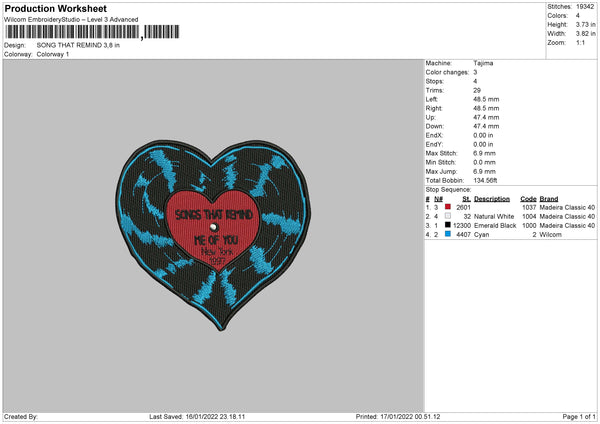Image resolution: width=600 pixels, height=424 pixels.
Task: Click the 'Natural White' description
Action: pyautogui.click(x=494, y=217)
